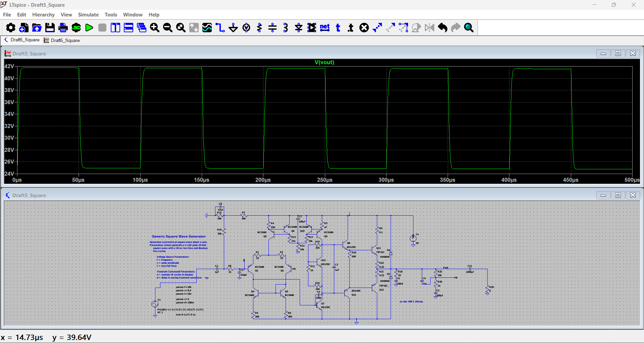Open the Configure Analysis (.ac) icon

pyautogui.click(x=76, y=28)
